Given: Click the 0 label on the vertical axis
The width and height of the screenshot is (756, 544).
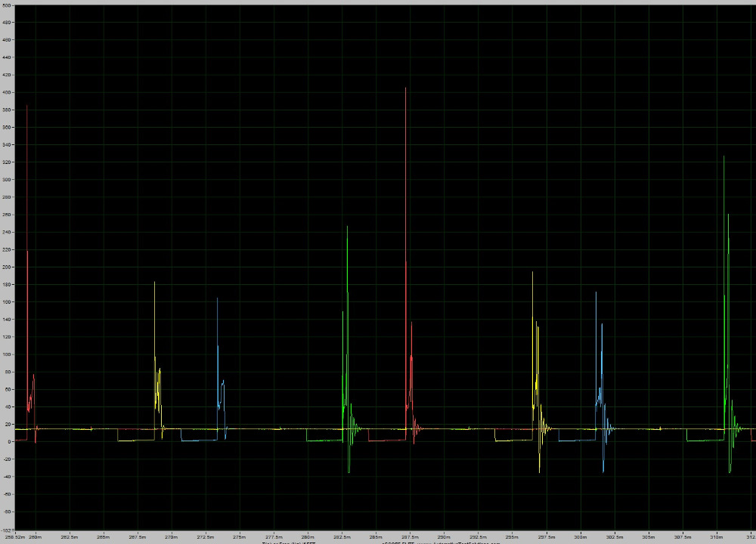Looking at the screenshot, I should 6,442.
